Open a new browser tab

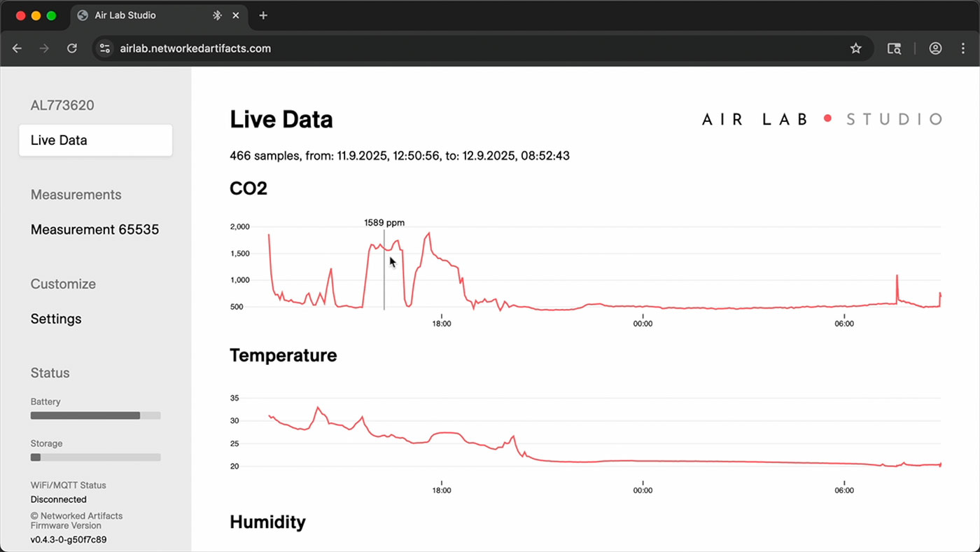coord(263,15)
